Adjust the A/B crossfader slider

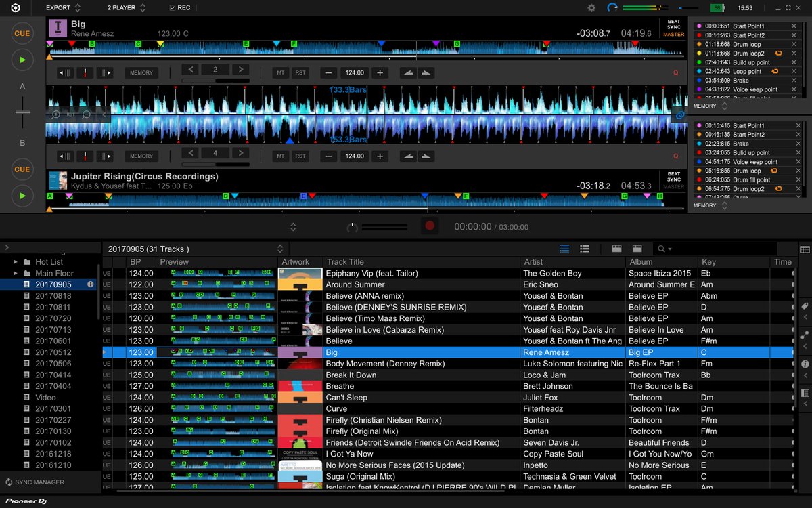pyautogui.click(x=23, y=113)
